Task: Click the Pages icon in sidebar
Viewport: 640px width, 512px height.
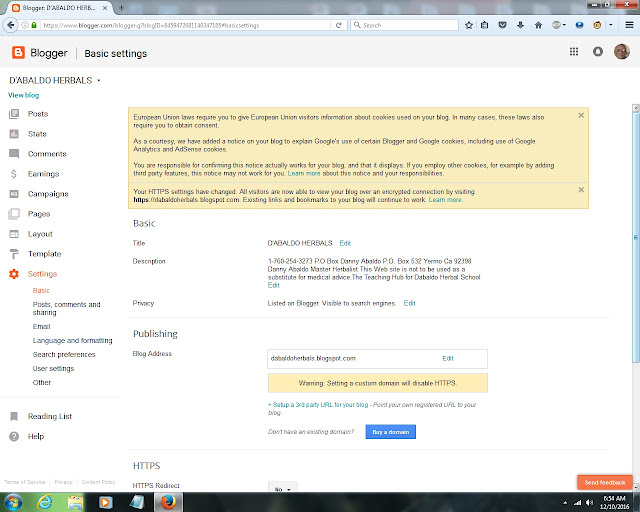Action: click(14, 214)
